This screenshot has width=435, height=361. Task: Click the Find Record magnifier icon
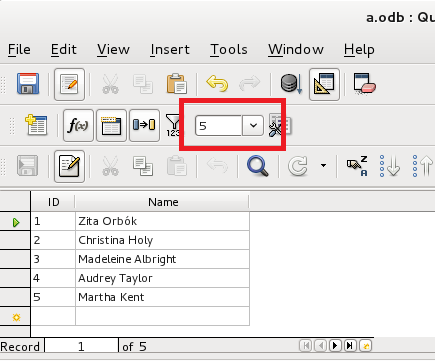258,166
